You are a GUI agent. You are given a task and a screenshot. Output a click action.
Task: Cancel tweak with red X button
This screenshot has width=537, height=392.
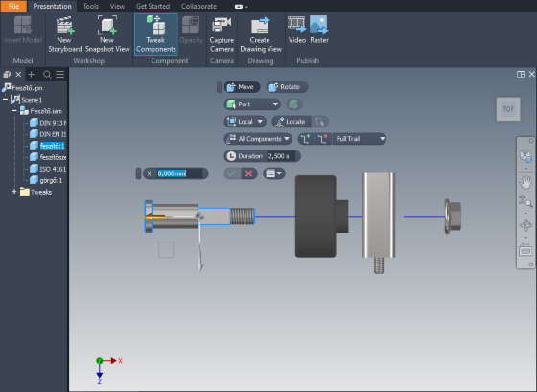click(249, 173)
